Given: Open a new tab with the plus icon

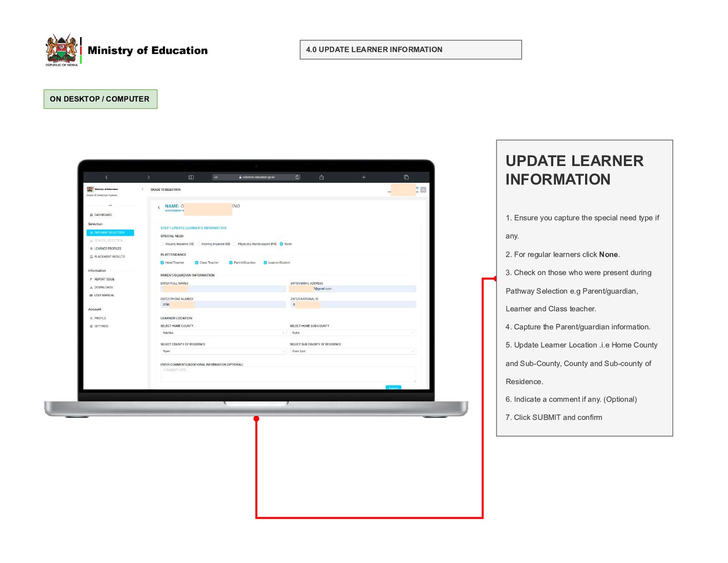Looking at the screenshot, I should (364, 177).
